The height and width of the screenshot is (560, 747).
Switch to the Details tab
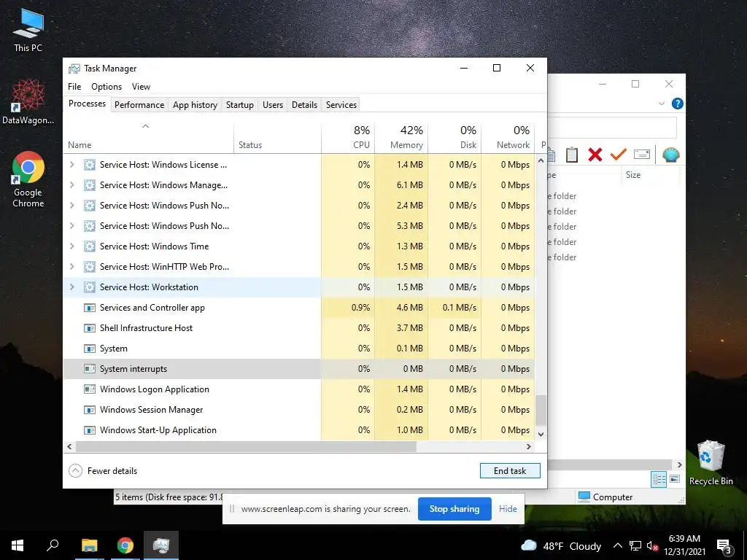click(304, 105)
